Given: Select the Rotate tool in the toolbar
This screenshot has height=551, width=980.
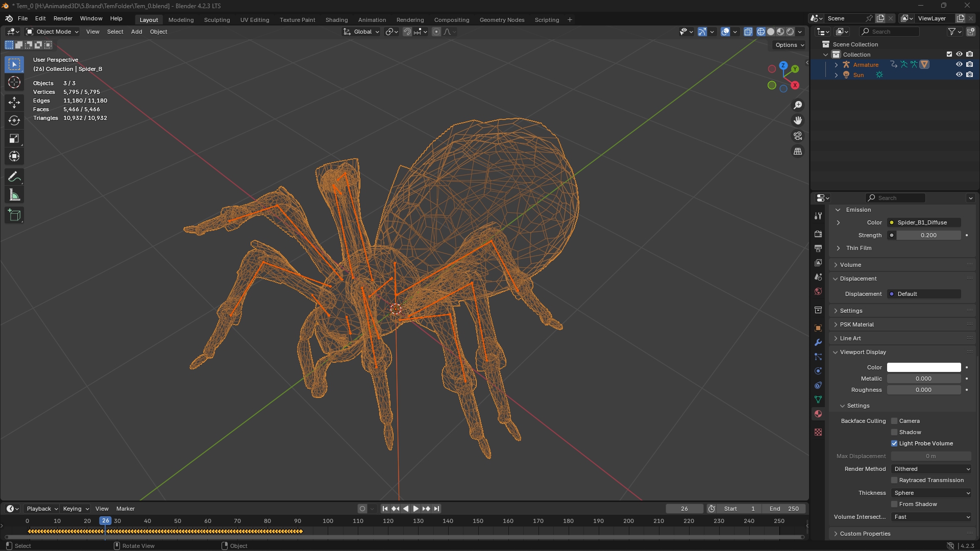Looking at the screenshot, I should (x=14, y=120).
